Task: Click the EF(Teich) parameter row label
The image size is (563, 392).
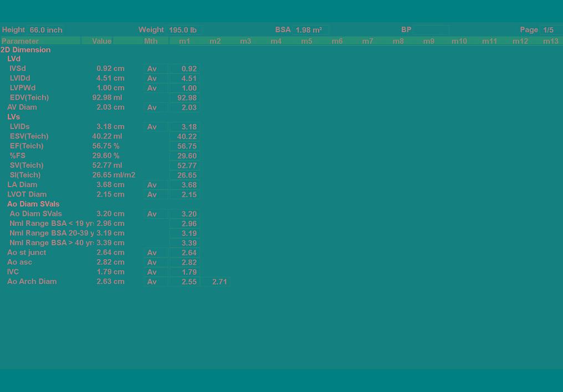Action: [x=27, y=146]
